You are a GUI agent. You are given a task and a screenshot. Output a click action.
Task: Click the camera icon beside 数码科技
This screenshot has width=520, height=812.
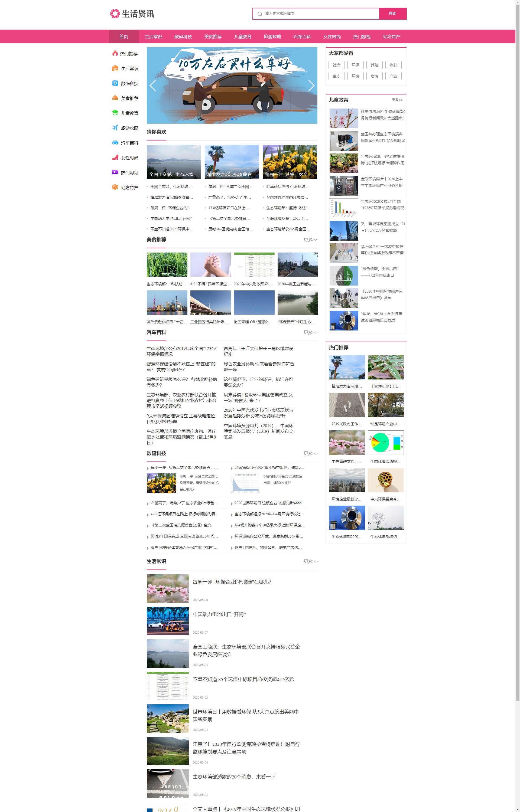click(x=115, y=83)
